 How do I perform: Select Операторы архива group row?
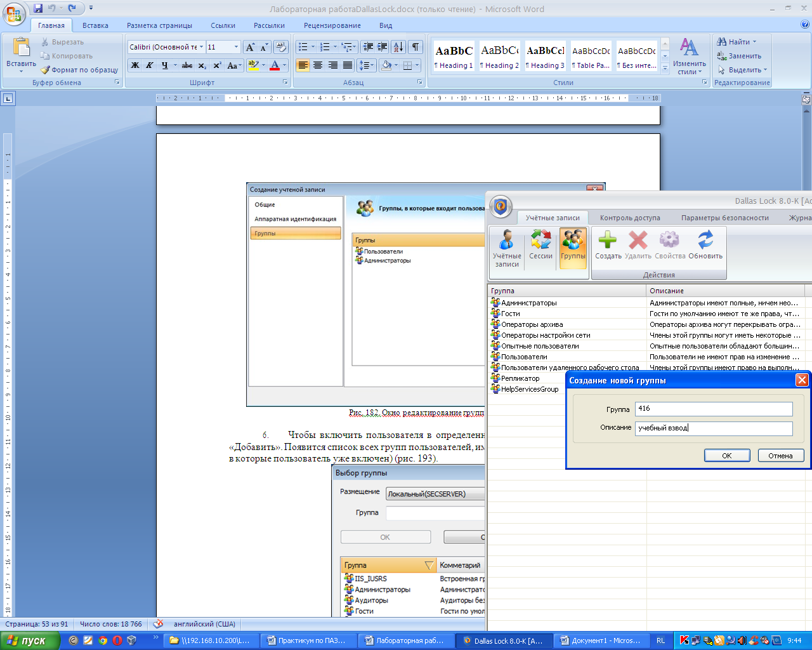[x=650, y=324]
